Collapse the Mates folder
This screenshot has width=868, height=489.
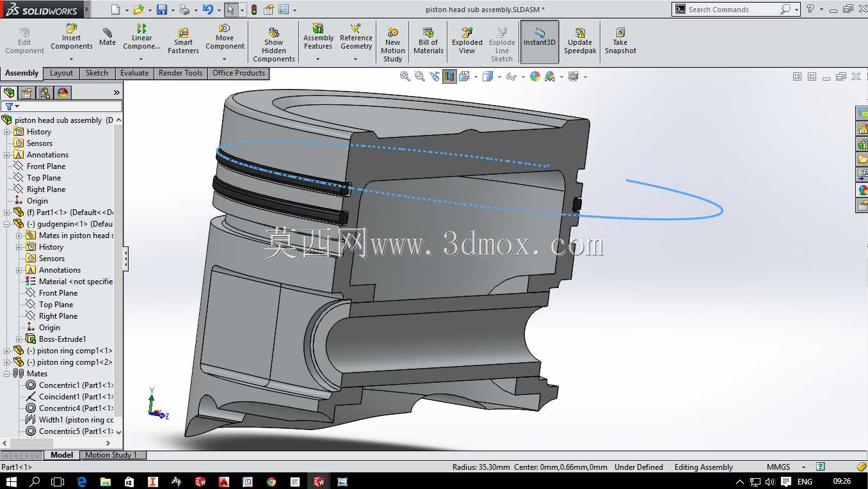pyautogui.click(x=7, y=374)
